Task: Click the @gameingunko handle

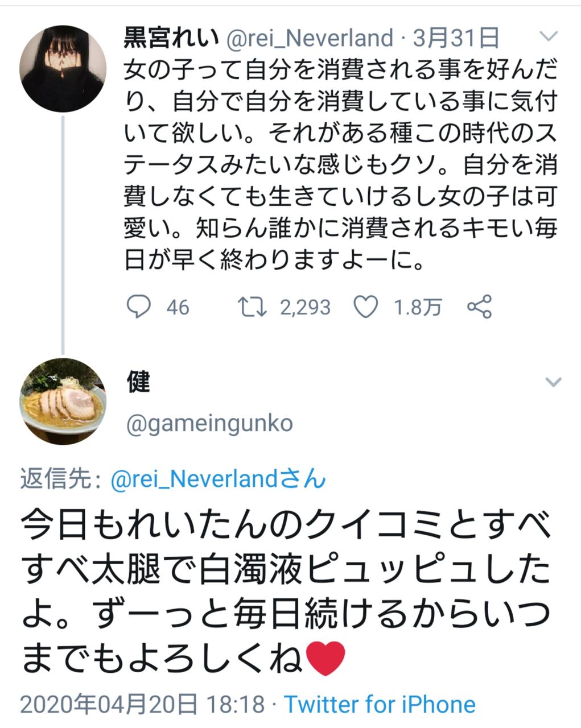Action: [209, 424]
